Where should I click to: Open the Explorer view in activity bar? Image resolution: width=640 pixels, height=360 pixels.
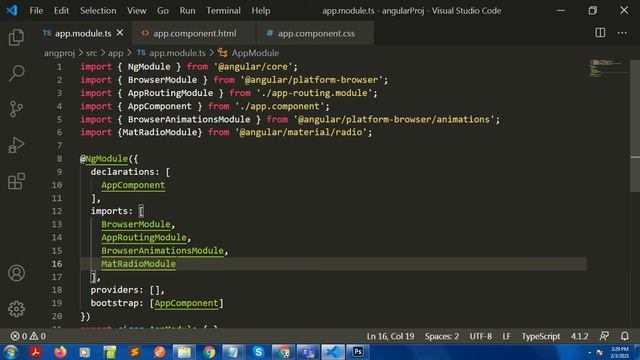(x=16, y=37)
